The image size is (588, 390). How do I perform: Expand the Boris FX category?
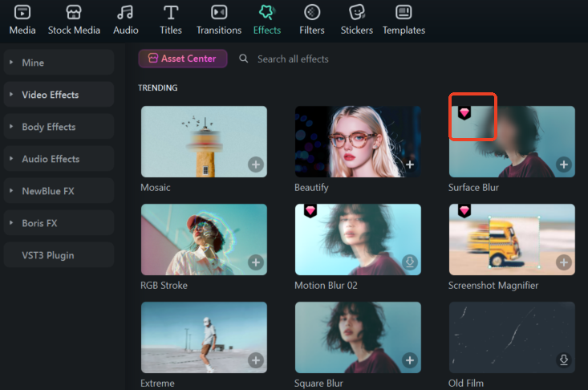click(11, 223)
